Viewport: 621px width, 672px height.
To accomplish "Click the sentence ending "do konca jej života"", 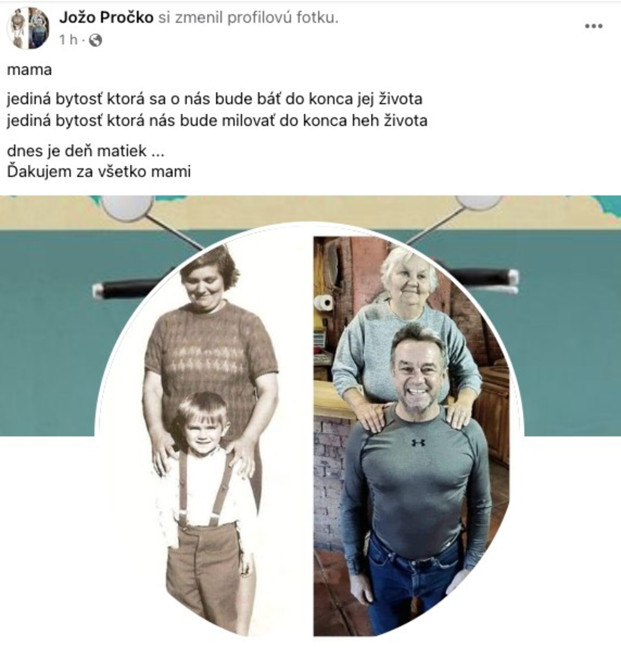I will (x=215, y=99).
